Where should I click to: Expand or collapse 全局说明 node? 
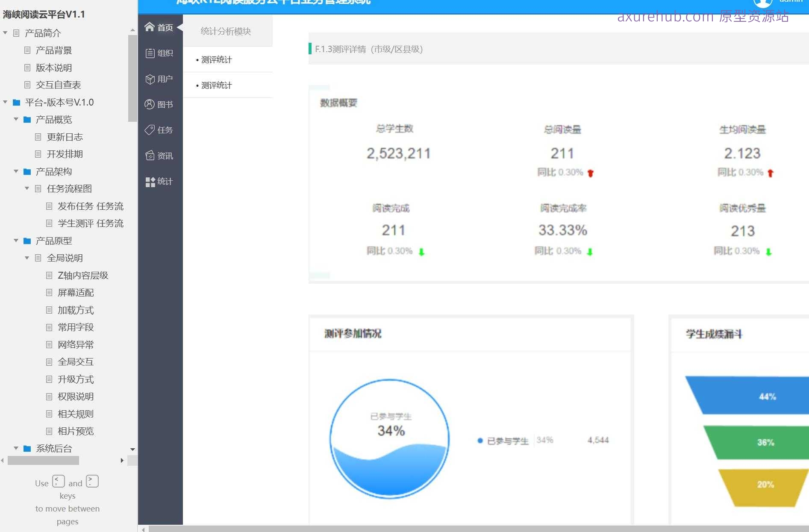point(27,258)
